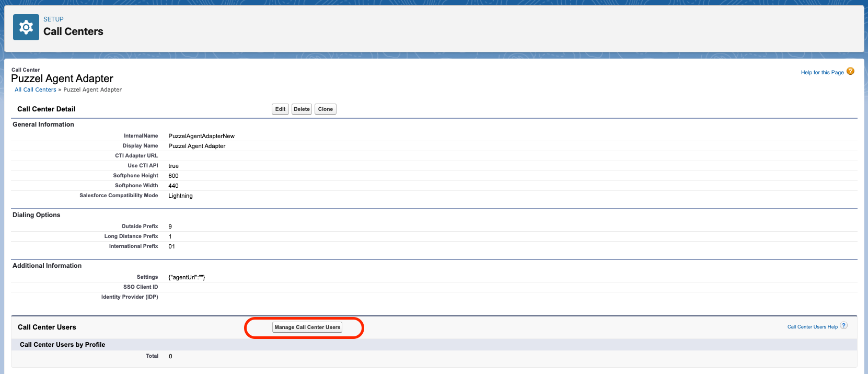
Task: Open the Call Center Users Help link
Action: click(812, 327)
